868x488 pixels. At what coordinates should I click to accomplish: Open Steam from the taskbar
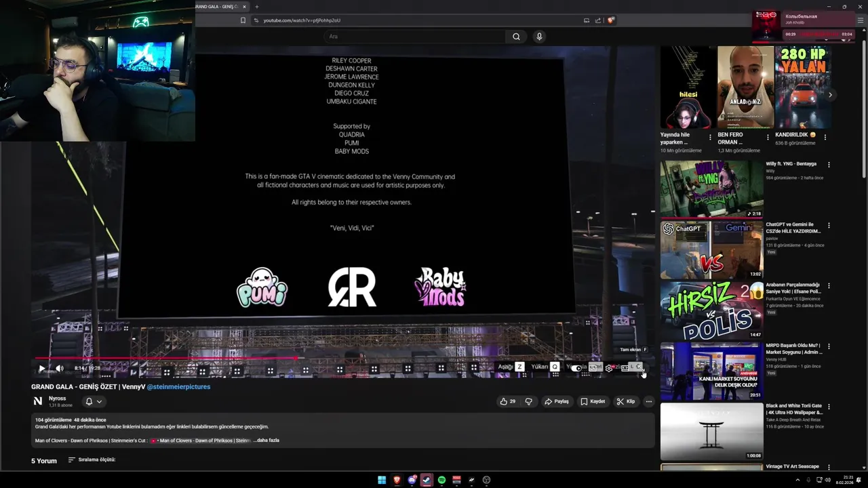tap(427, 480)
